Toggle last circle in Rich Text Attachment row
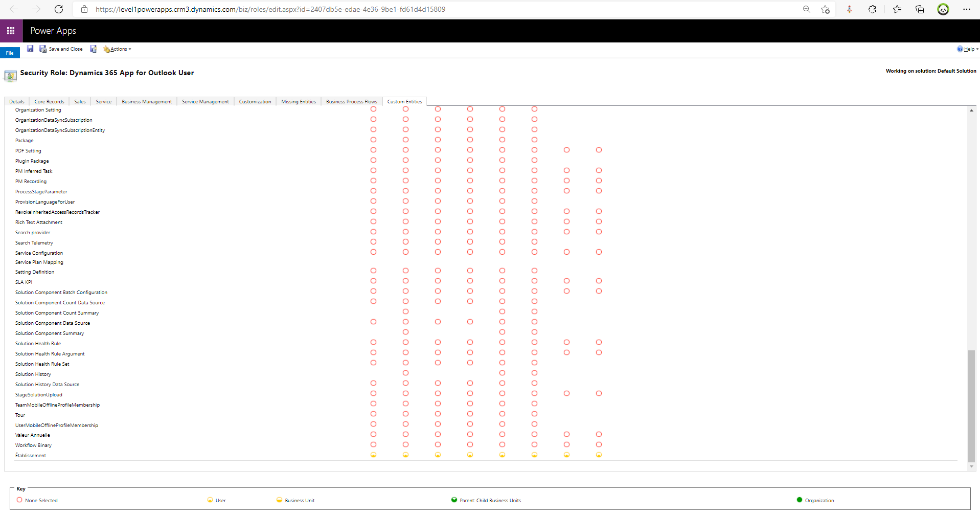The height and width of the screenshot is (514, 980). click(599, 221)
